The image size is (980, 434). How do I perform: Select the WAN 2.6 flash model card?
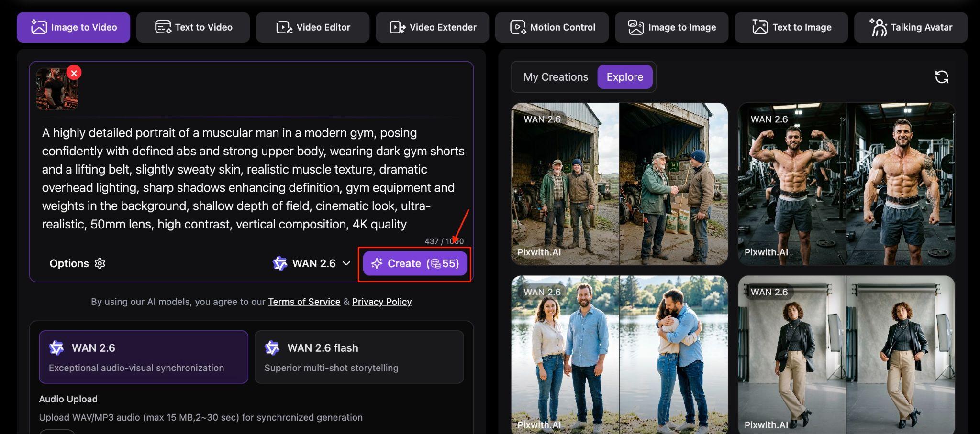[x=359, y=357]
